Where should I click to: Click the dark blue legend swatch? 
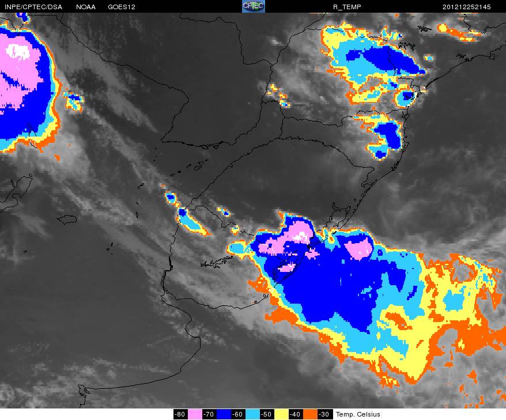(x=223, y=414)
